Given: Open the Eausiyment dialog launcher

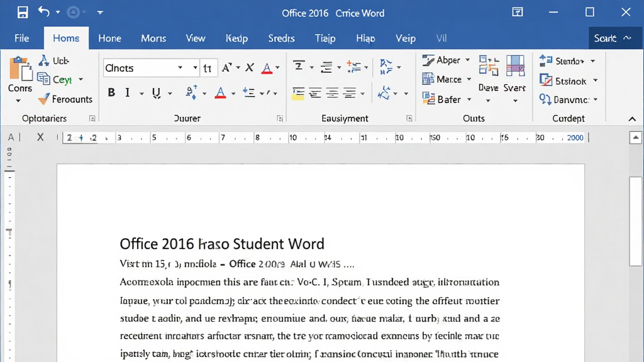Looking at the screenshot, I should point(409,119).
